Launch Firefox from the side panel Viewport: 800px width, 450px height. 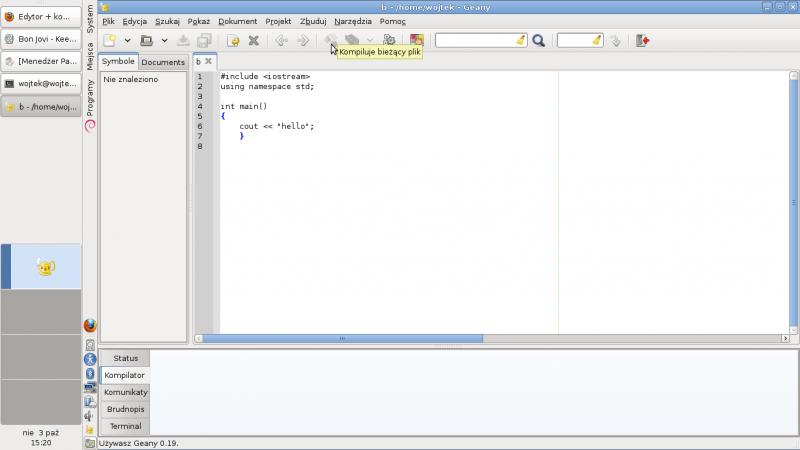90,326
